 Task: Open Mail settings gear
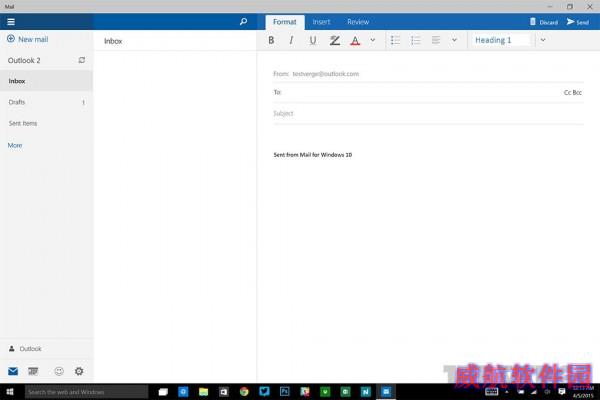[79, 371]
